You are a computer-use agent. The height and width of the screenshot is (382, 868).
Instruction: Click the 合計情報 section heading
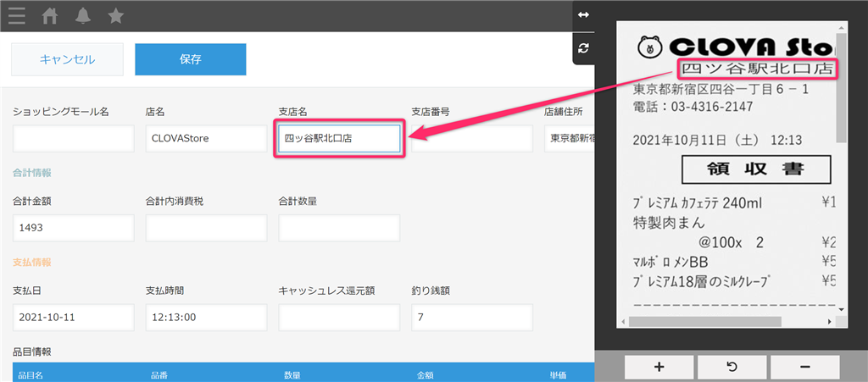click(32, 173)
